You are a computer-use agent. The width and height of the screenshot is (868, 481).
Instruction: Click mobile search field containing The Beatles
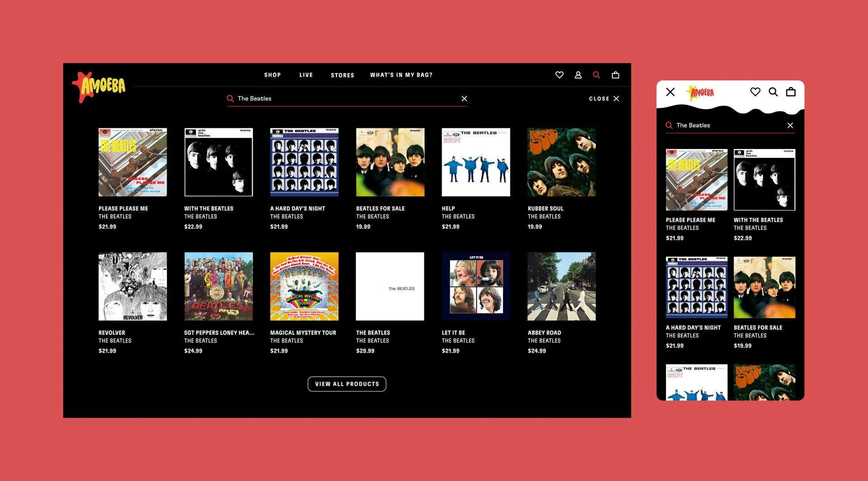tap(730, 125)
